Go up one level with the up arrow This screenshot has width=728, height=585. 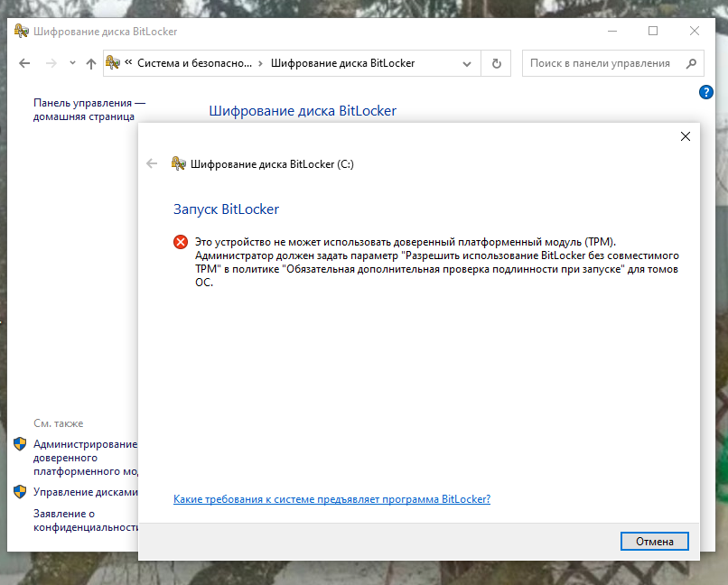coord(91,63)
